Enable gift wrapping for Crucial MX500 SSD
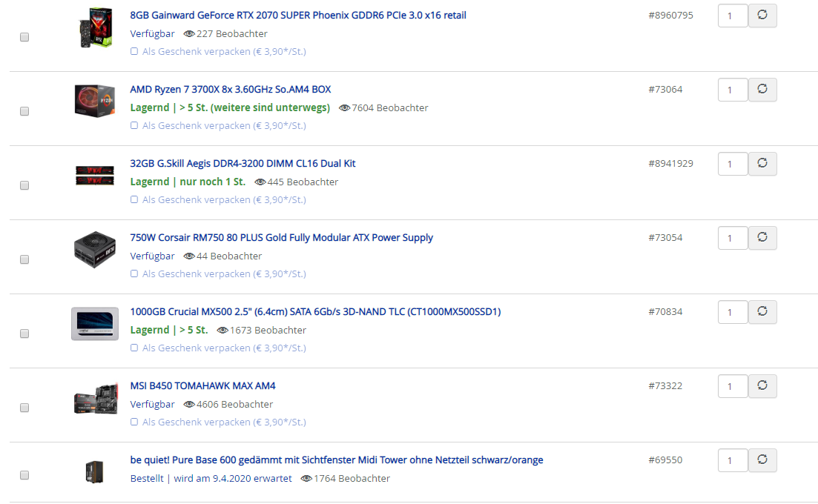 (134, 348)
